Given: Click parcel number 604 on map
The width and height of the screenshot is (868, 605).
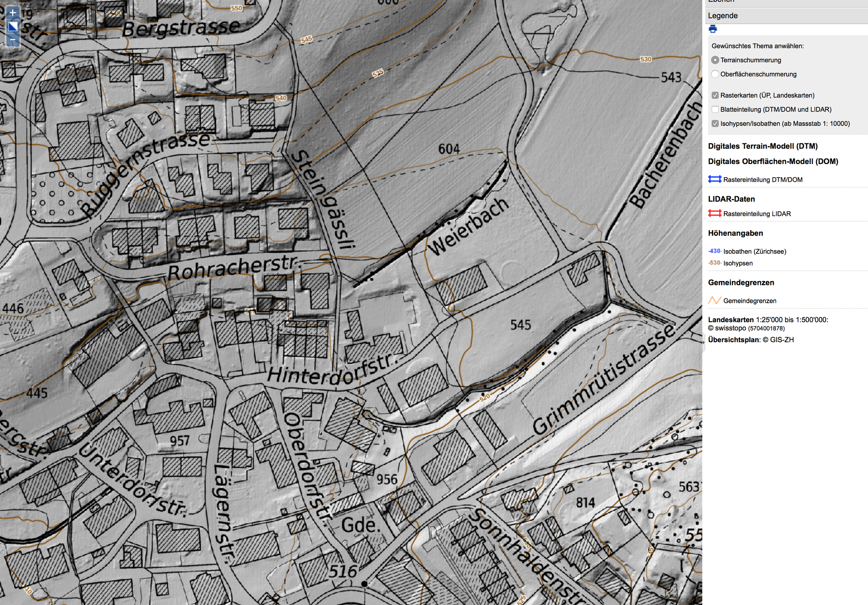Looking at the screenshot, I should pyautogui.click(x=449, y=149).
